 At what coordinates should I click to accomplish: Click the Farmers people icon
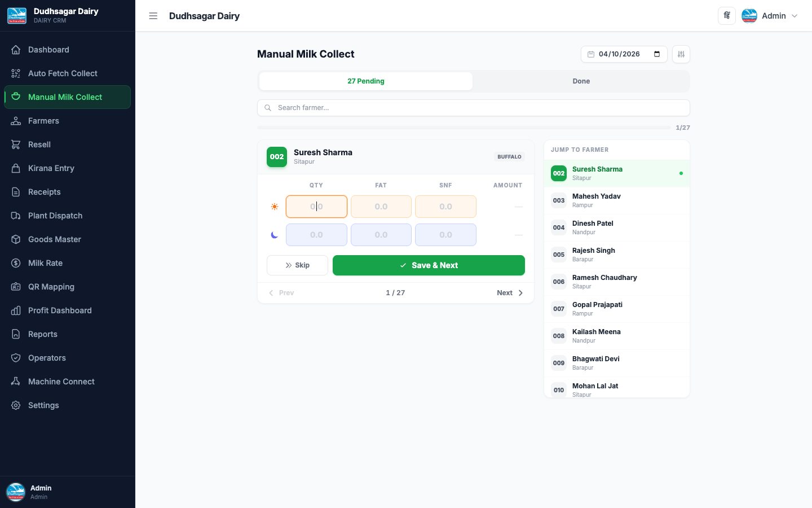point(16,121)
